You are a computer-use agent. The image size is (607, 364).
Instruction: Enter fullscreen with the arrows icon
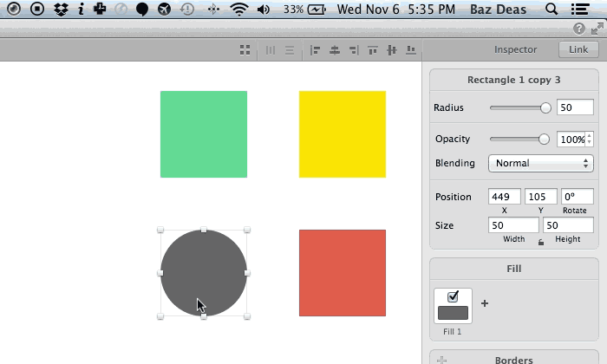coord(597,29)
